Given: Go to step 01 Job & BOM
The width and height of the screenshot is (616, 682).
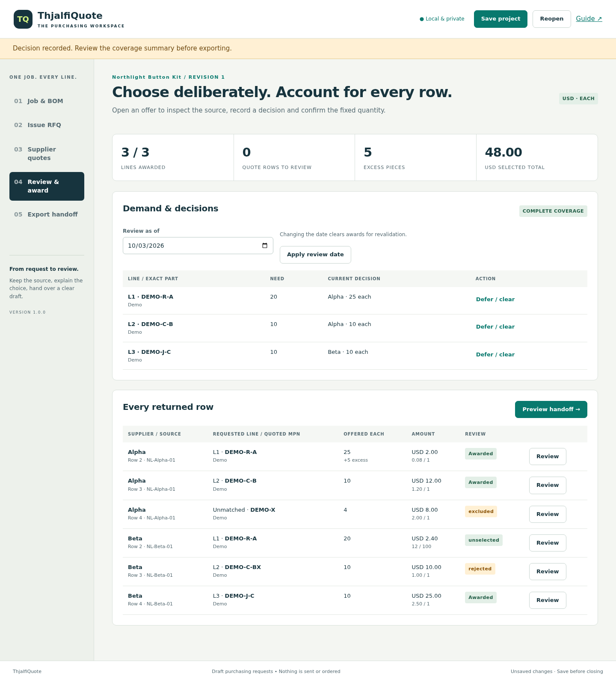Looking at the screenshot, I should tap(47, 101).
